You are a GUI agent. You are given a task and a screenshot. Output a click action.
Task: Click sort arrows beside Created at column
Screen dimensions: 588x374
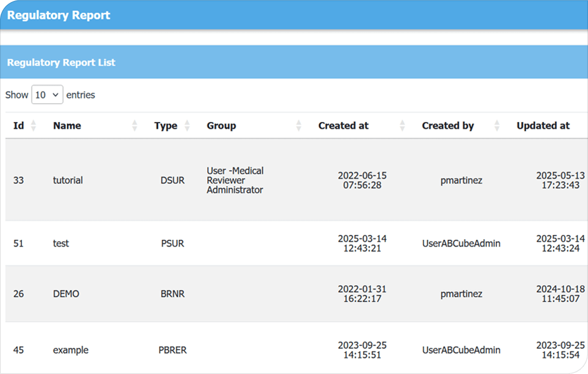pyautogui.click(x=402, y=126)
